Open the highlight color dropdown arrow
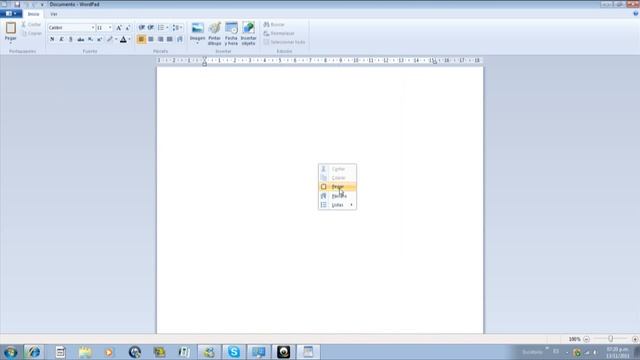640x360 pixels. click(116, 39)
